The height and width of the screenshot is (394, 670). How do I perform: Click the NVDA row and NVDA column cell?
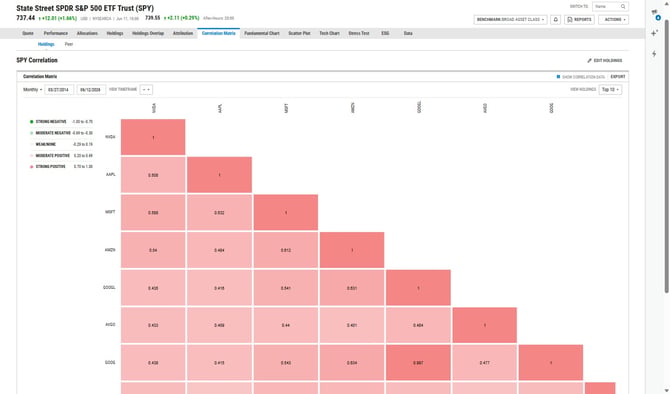point(153,137)
